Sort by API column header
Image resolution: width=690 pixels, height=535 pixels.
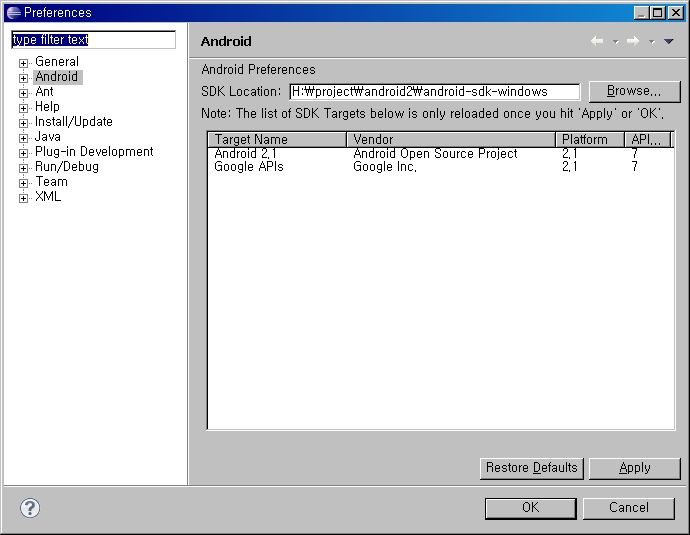tap(648, 139)
